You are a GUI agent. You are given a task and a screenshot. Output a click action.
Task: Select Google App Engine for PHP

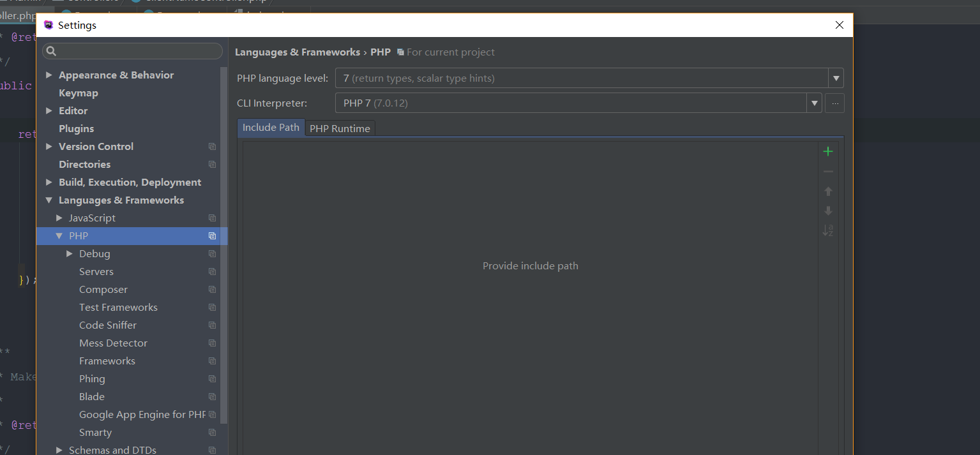[142, 415]
